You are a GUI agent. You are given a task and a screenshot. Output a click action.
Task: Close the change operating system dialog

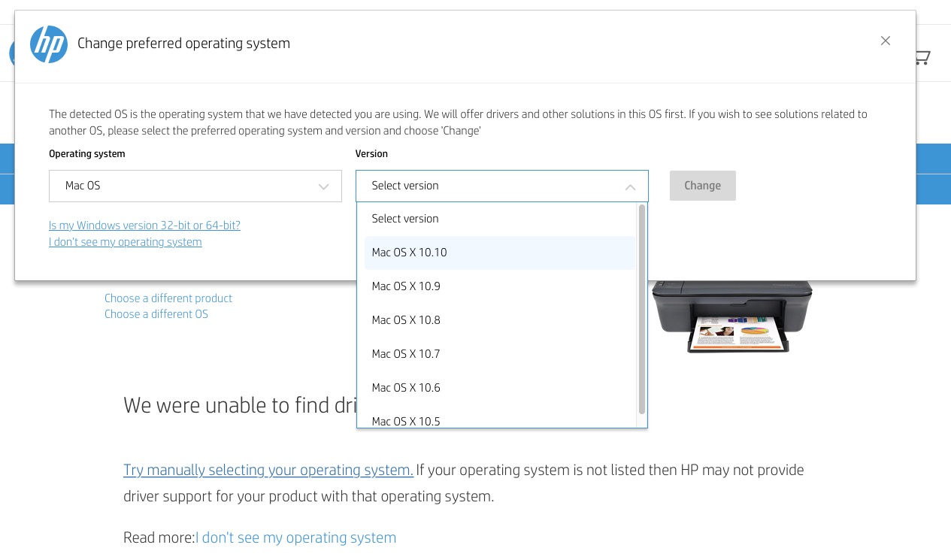coord(886,41)
